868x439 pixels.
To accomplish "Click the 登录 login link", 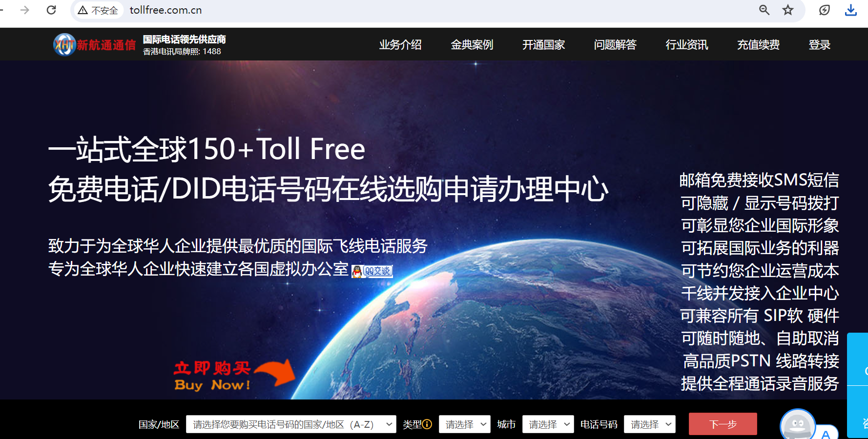I will pyautogui.click(x=819, y=45).
